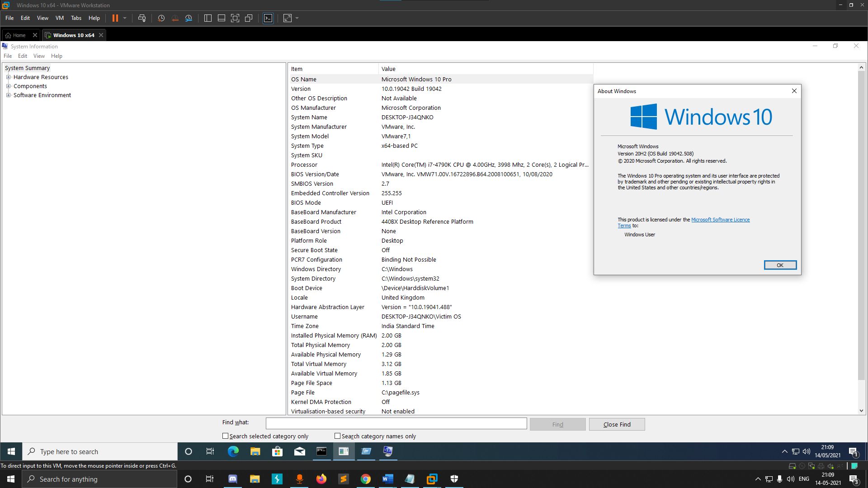Screen dimensions: 868x488
Task: Open Firefox from host taskbar
Action: click(x=321, y=479)
